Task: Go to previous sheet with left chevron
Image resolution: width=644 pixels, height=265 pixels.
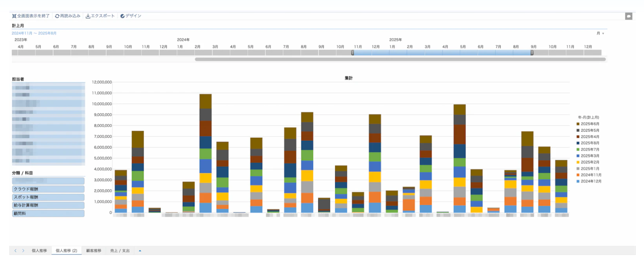Action: point(15,251)
